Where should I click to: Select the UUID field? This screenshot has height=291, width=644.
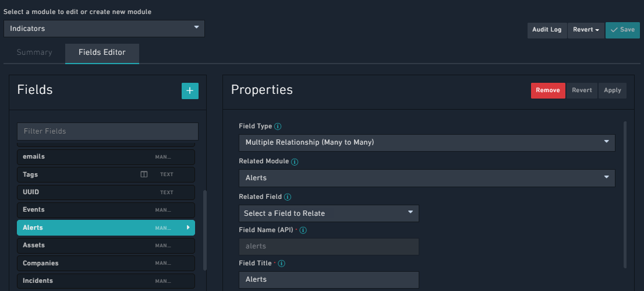(x=106, y=192)
